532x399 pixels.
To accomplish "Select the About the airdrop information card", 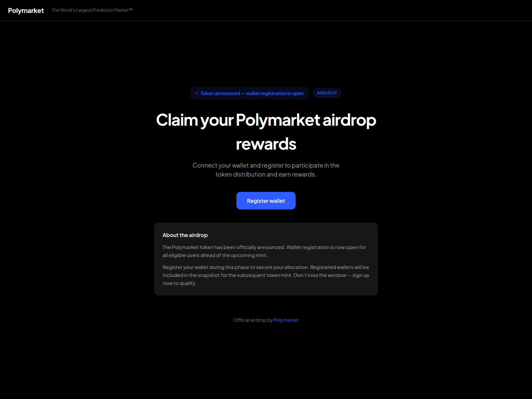I will click(x=265, y=259).
